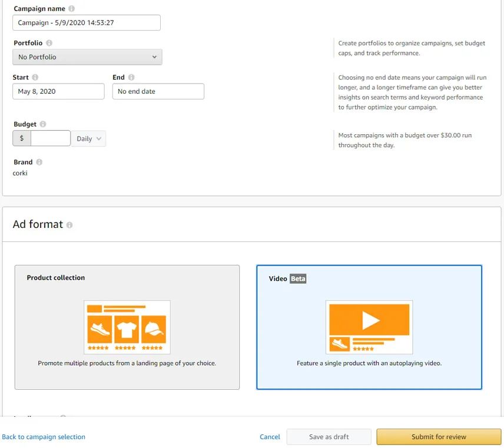The height and width of the screenshot is (448, 504).
Task: Click info icon next to Campaign name
Action: coord(72,9)
